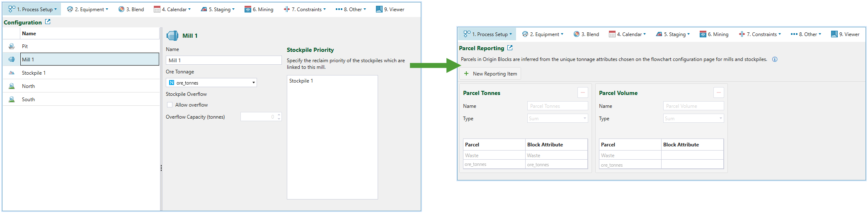This screenshot has height=214, width=868.
Task: Click the Pit icon in the Configuration list
Action: (12, 46)
